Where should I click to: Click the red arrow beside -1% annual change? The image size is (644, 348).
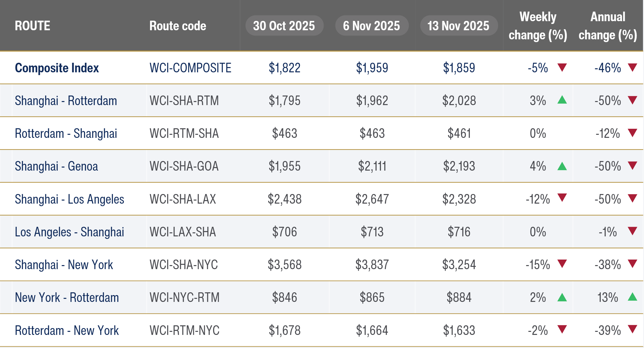pos(632,231)
